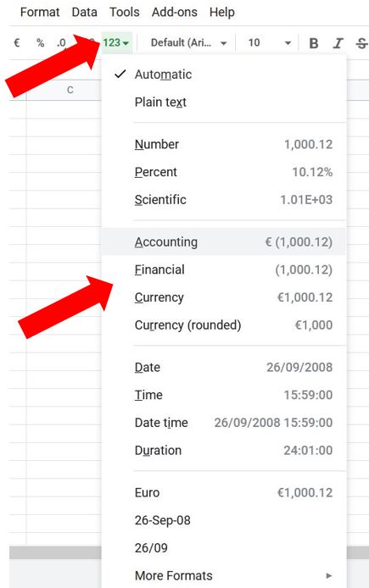Select the Plain text format
369x588 pixels.
[x=224, y=102]
